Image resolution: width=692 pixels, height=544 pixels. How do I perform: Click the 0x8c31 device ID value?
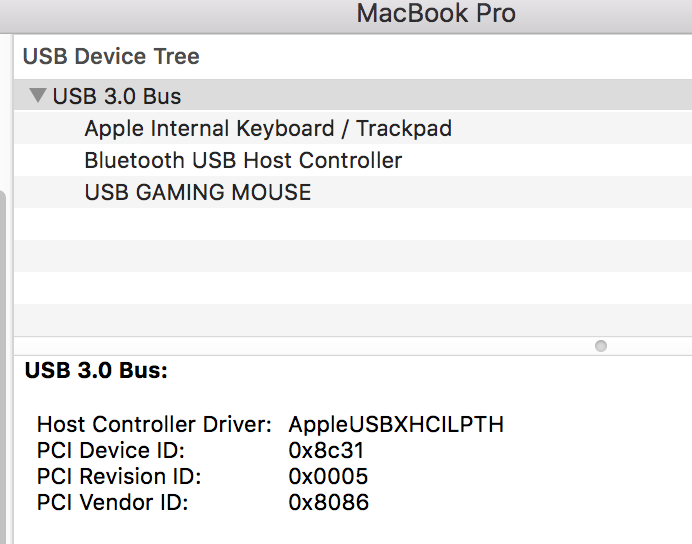coord(326,450)
